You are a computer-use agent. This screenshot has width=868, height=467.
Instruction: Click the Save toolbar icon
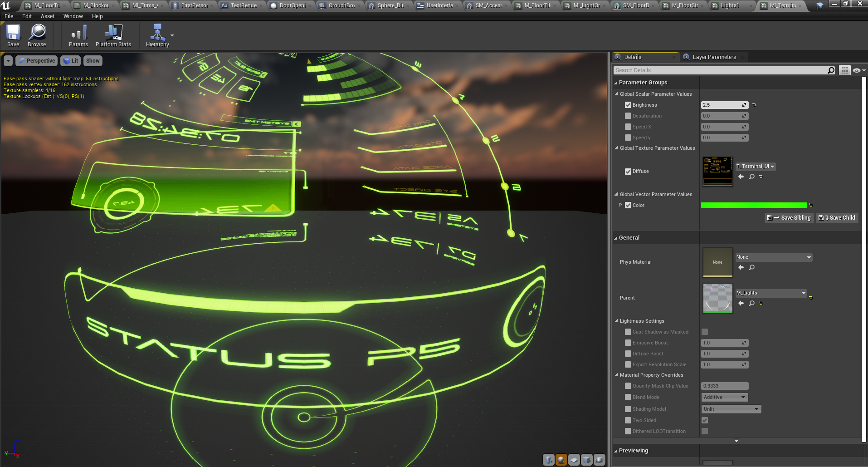point(13,35)
